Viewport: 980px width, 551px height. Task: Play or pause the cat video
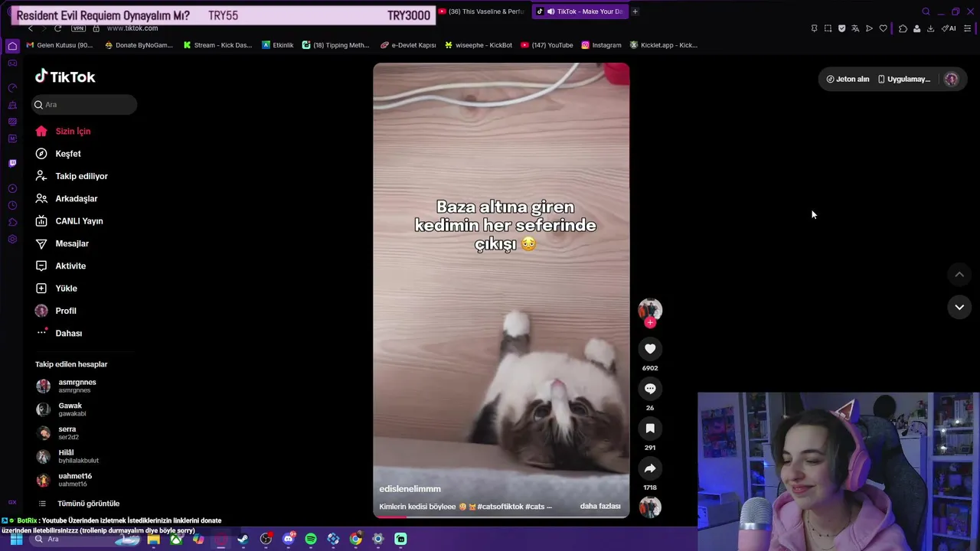(x=501, y=290)
